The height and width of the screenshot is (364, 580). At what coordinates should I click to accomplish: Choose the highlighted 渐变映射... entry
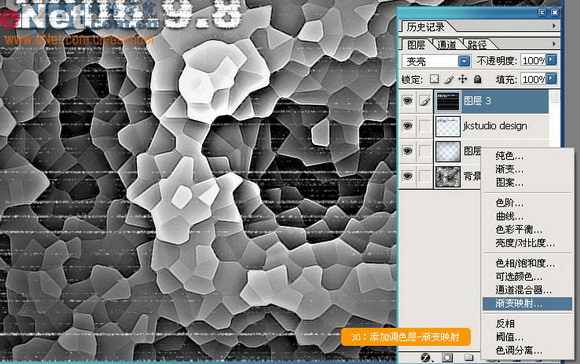(x=527, y=304)
